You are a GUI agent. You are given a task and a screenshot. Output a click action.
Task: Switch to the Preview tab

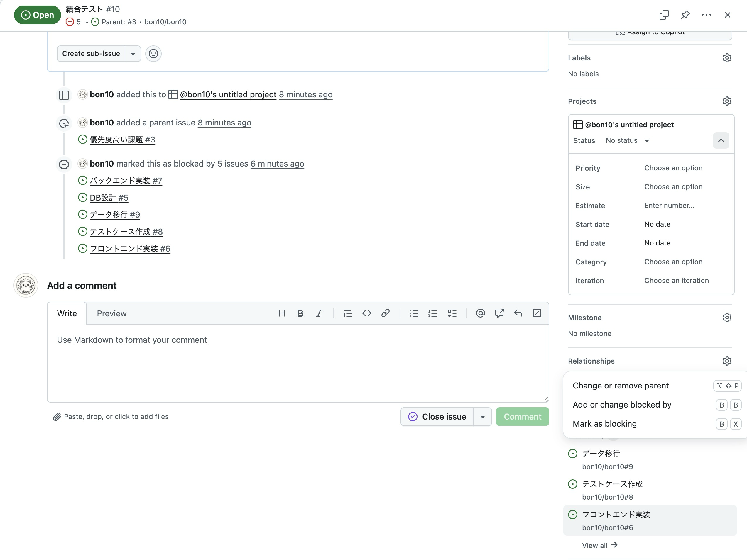[x=111, y=313]
